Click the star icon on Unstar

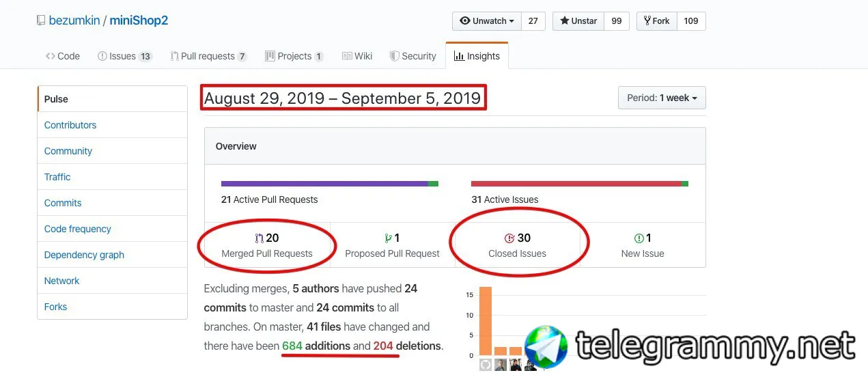(x=565, y=21)
